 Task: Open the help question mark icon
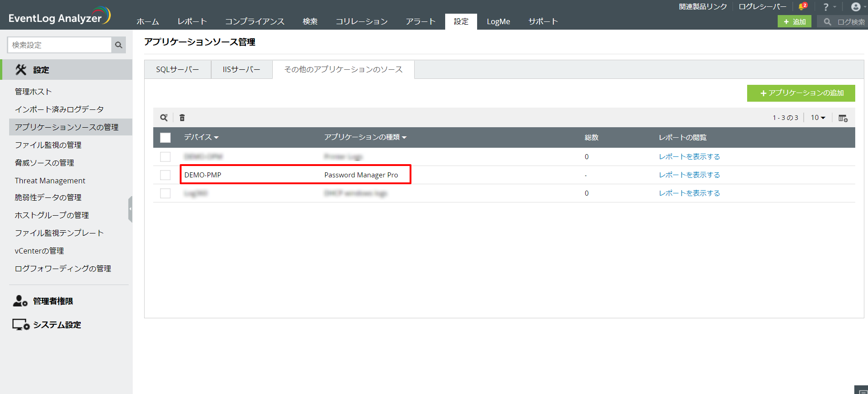pyautogui.click(x=826, y=7)
